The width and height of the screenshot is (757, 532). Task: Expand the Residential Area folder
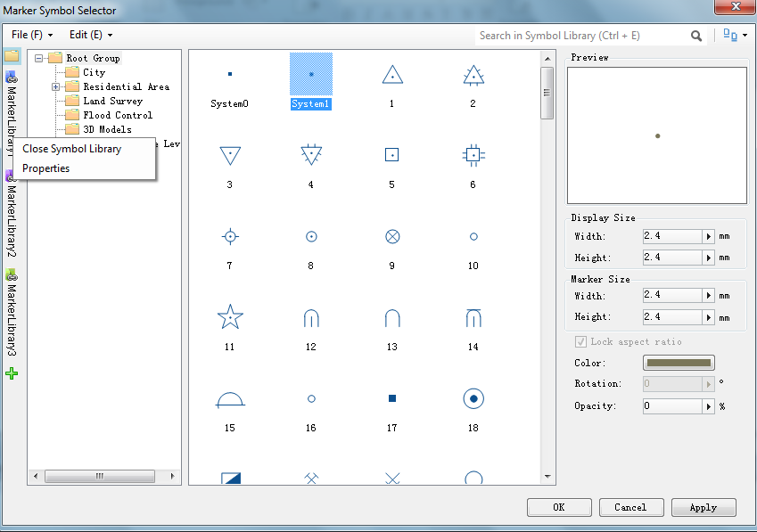pos(56,86)
